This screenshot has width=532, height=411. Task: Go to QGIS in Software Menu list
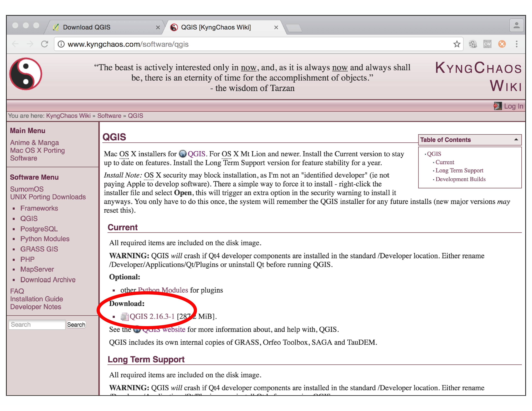pyautogui.click(x=29, y=218)
